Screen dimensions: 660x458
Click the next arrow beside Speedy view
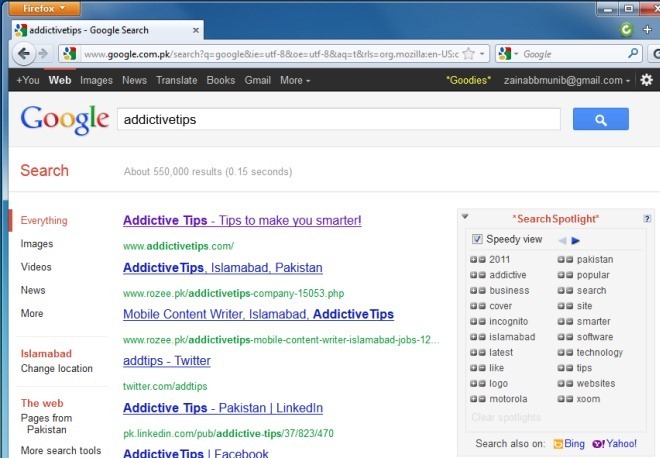tap(575, 240)
